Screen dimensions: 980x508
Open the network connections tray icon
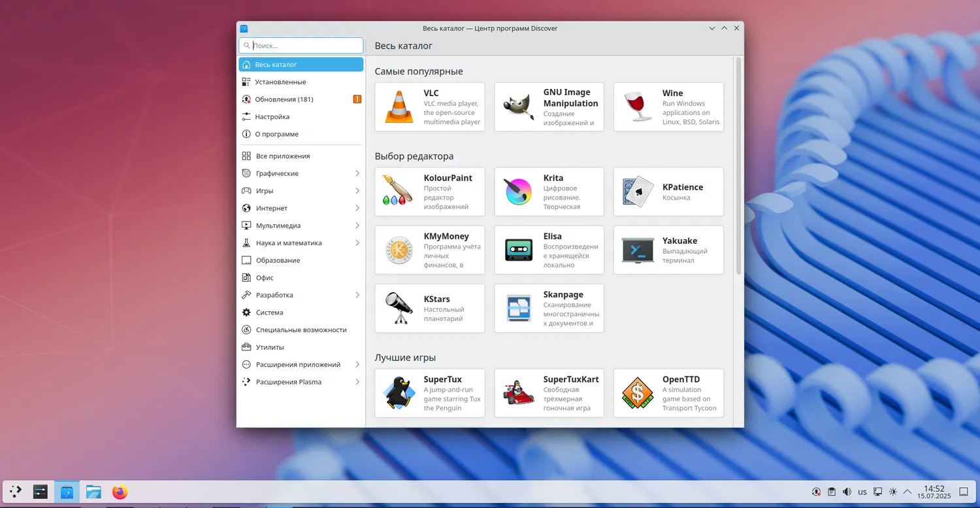tap(878, 492)
